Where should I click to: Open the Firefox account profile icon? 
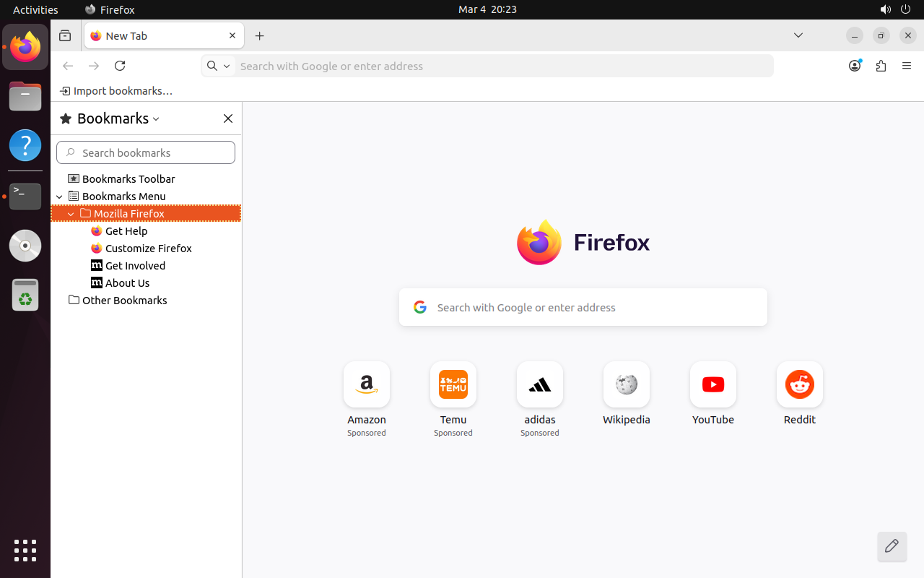(x=855, y=66)
